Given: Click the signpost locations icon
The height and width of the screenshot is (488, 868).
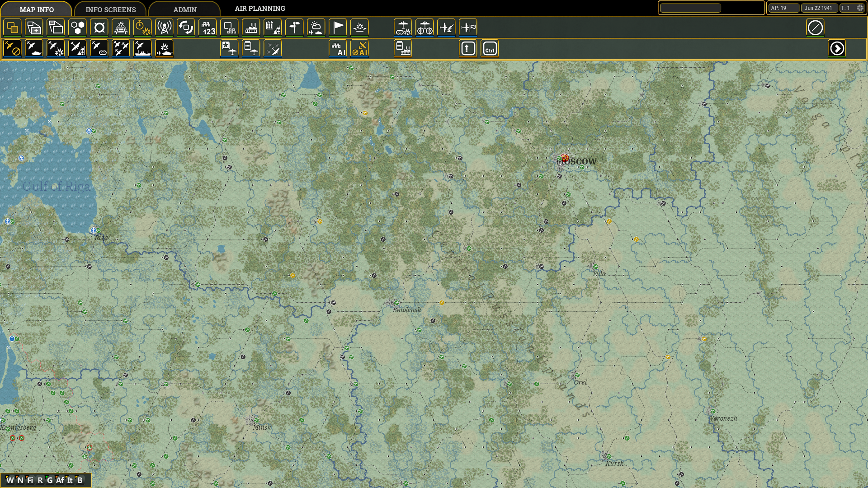Looking at the screenshot, I should (294, 28).
